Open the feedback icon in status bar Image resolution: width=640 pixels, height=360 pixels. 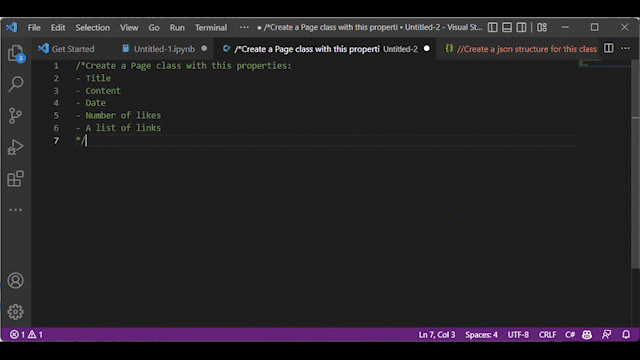pos(607,335)
